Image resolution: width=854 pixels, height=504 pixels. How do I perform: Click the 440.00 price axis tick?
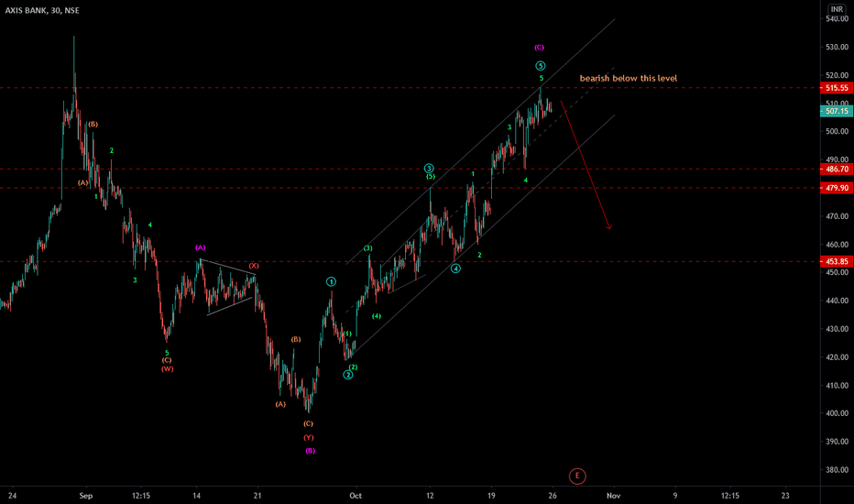[x=838, y=301]
